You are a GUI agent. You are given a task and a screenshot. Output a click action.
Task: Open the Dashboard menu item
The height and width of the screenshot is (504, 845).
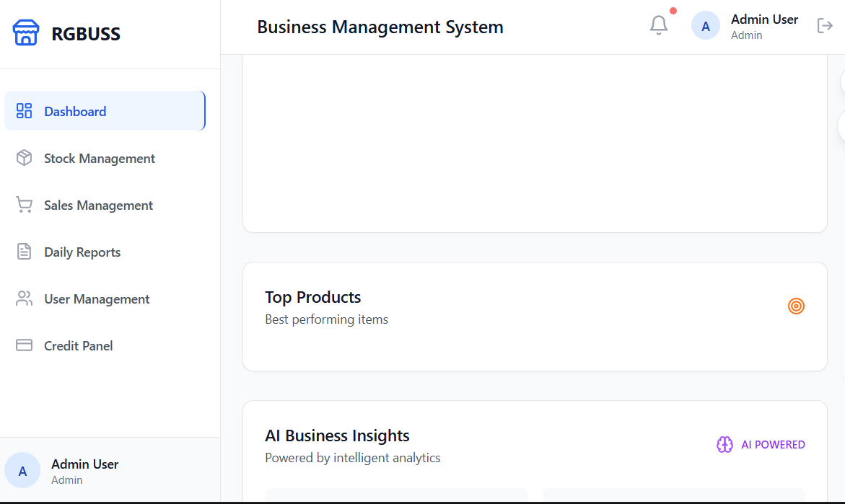click(75, 111)
